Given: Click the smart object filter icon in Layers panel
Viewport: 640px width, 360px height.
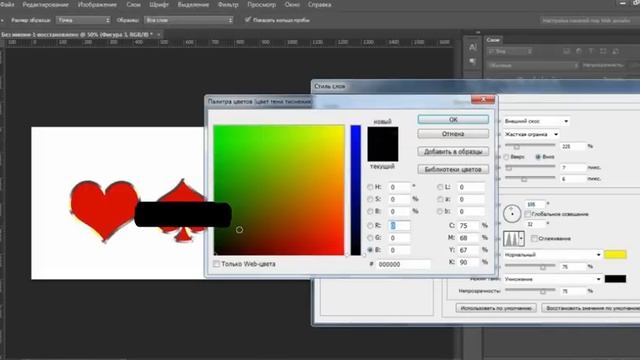Looking at the screenshot, I should 616,51.
